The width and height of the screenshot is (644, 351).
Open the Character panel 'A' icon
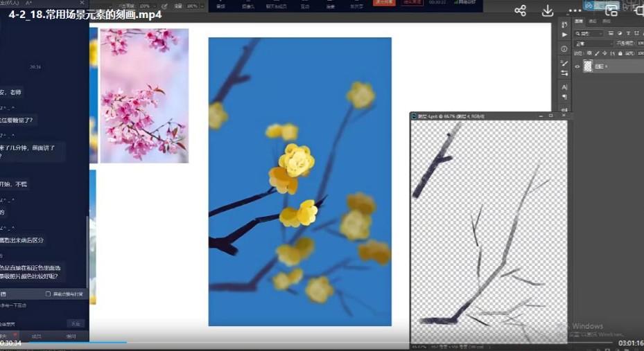(x=564, y=87)
